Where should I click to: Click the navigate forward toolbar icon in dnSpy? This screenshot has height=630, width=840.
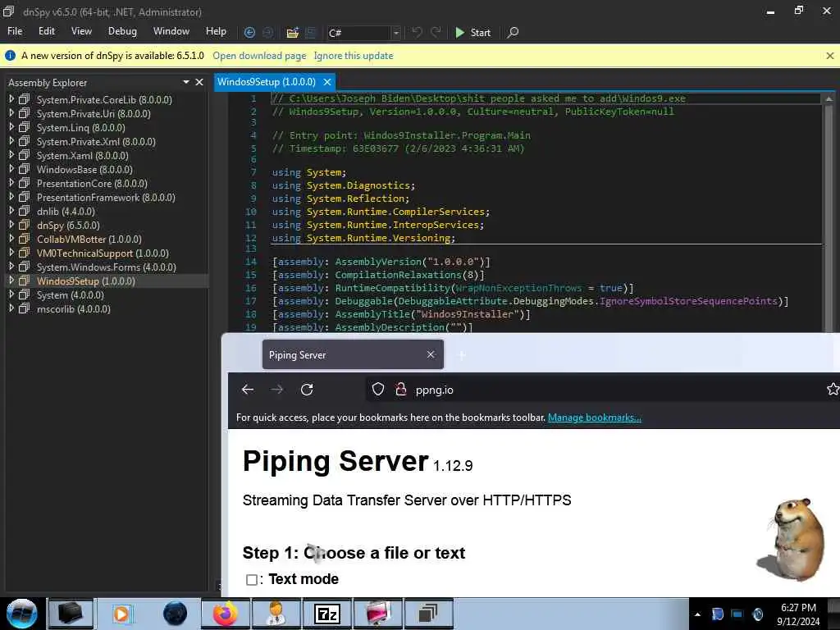[x=268, y=33]
